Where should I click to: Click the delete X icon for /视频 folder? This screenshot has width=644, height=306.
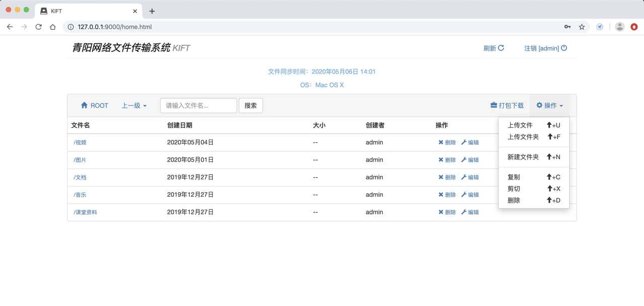442,142
